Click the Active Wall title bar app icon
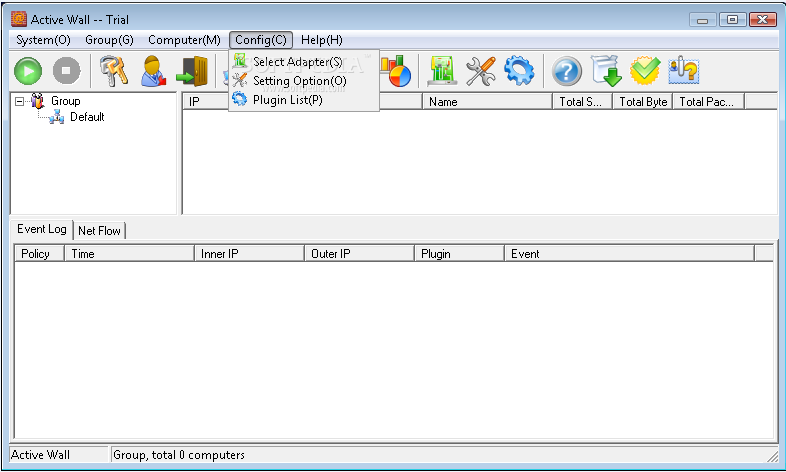 tap(19, 19)
